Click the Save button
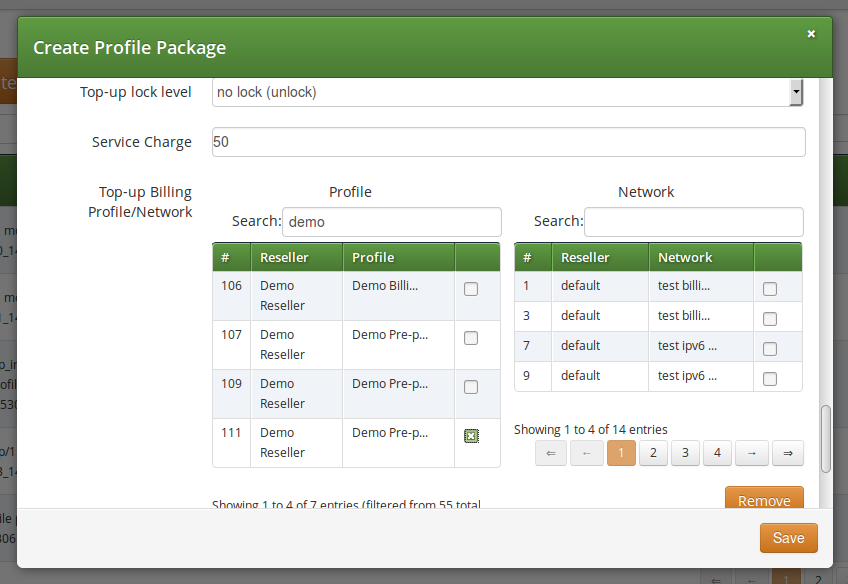 pyautogui.click(x=788, y=538)
